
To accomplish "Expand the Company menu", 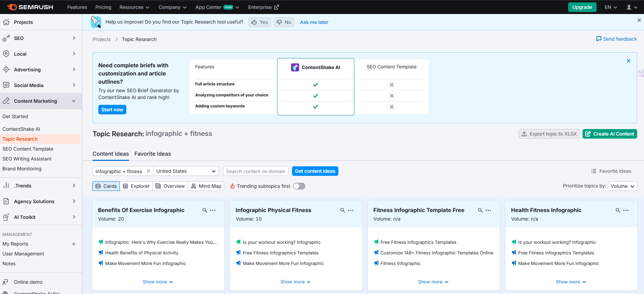I will (172, 7).
